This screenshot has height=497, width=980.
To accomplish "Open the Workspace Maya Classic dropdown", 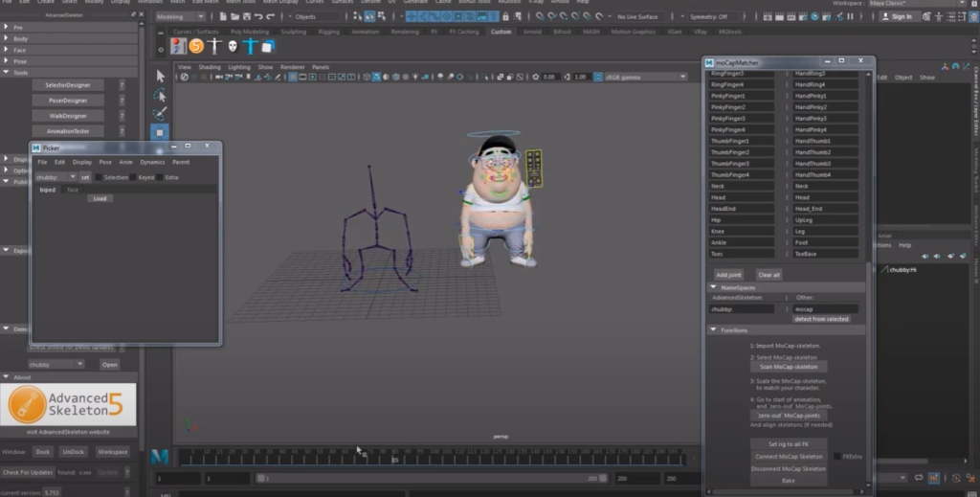I will [x=918, y=3].
